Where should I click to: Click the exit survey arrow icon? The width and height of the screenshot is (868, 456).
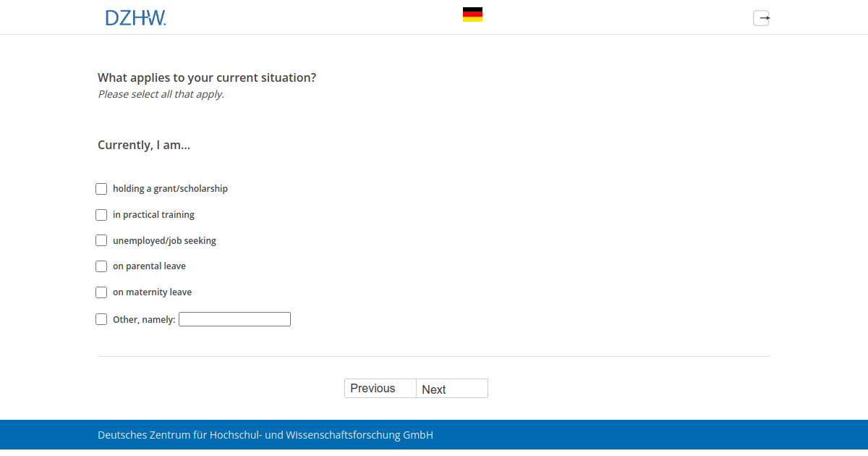[x=761, y=18]
